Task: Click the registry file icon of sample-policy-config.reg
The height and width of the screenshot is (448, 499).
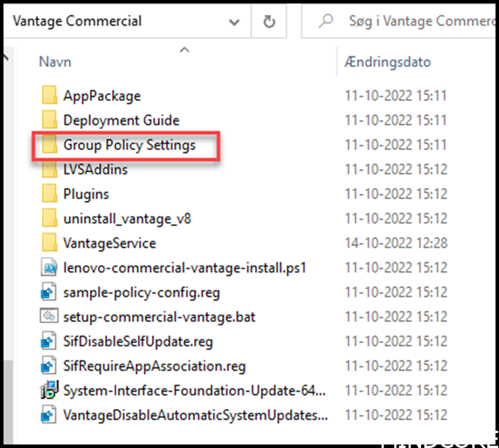Action: (x=49, y=291)
